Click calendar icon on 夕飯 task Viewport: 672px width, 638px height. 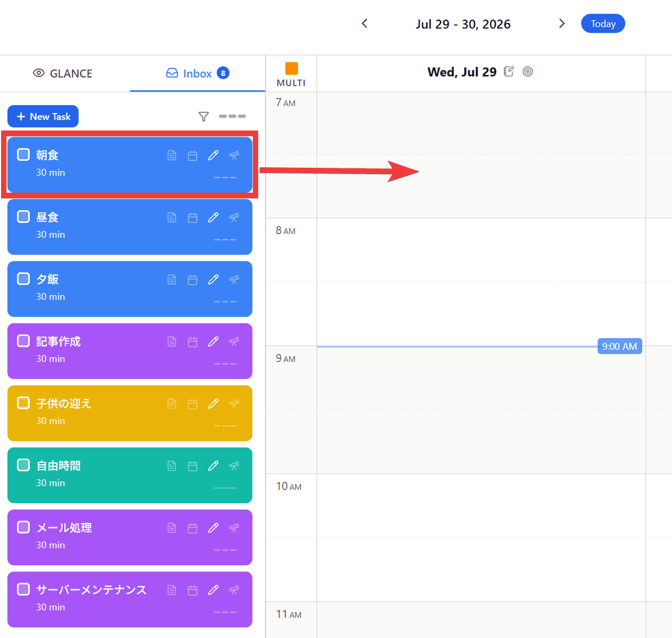tap(193, 280)
